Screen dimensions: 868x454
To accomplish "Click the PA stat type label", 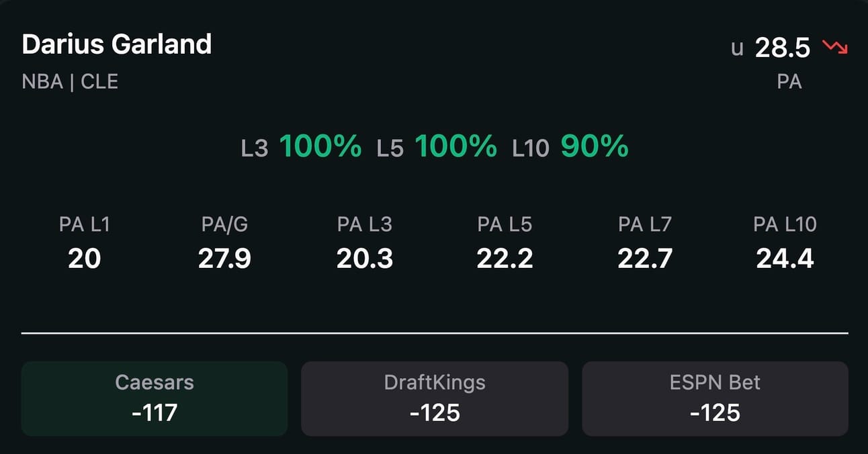I will (x=789, y=81).
